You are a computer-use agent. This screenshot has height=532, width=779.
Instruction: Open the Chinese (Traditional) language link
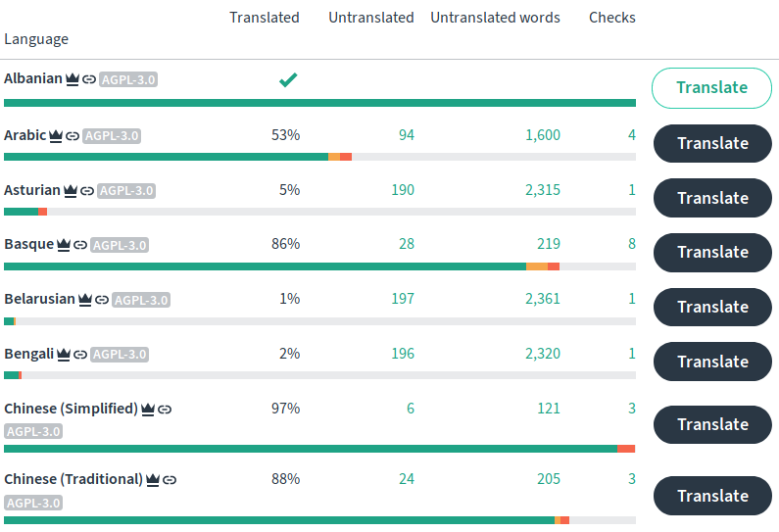pyautogui.click(x=73, y=479)
